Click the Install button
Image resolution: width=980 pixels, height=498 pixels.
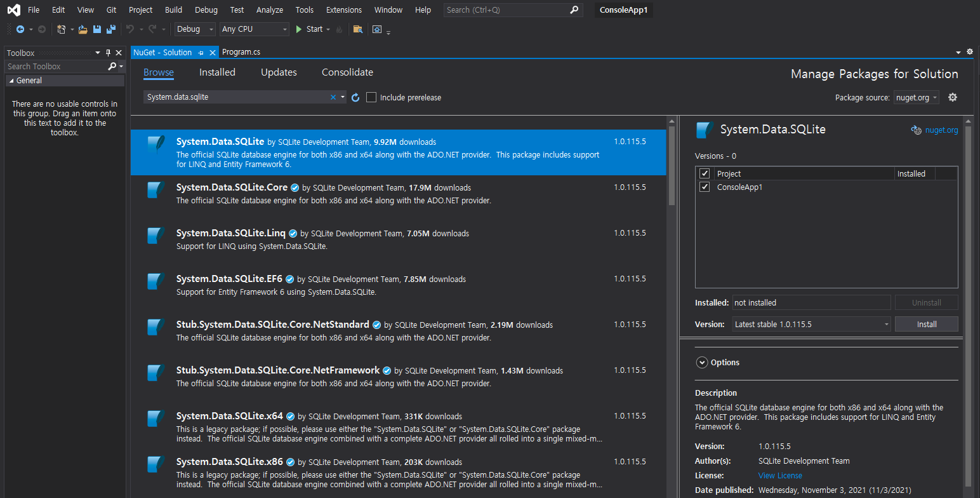[x=927, y=324]
